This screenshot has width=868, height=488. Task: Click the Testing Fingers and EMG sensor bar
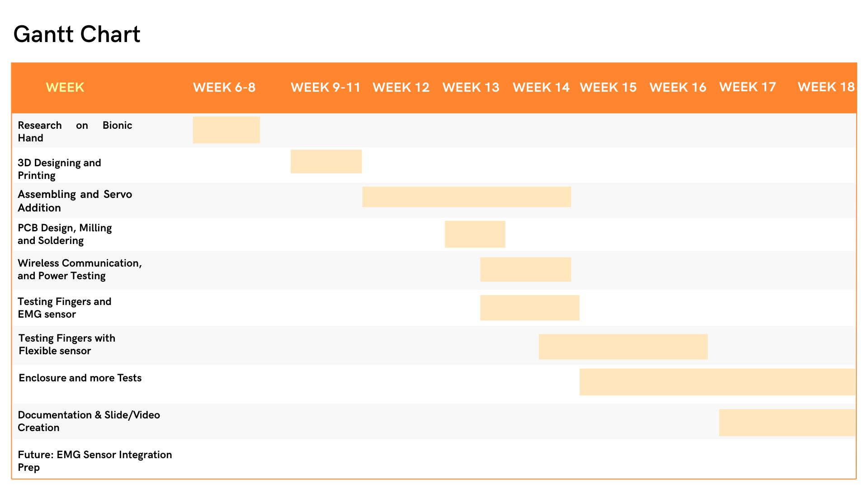(530, 308)
